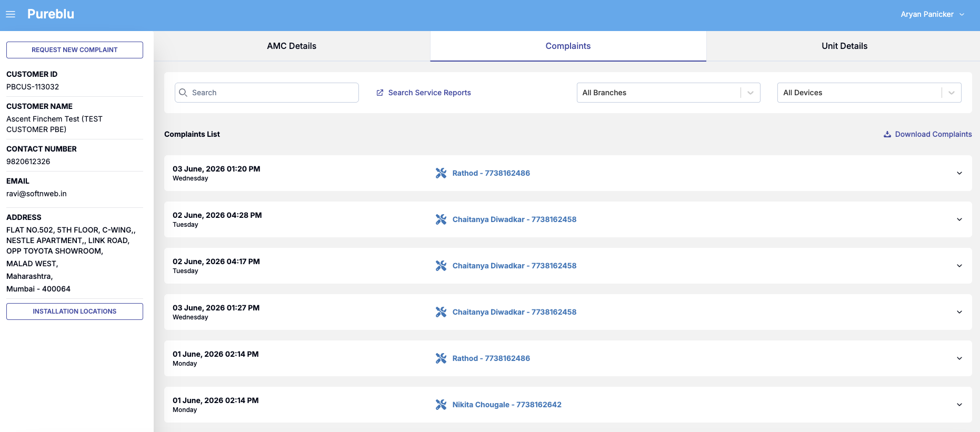Click Rathod - 7738162486 on 01 June

coord(491,358)
